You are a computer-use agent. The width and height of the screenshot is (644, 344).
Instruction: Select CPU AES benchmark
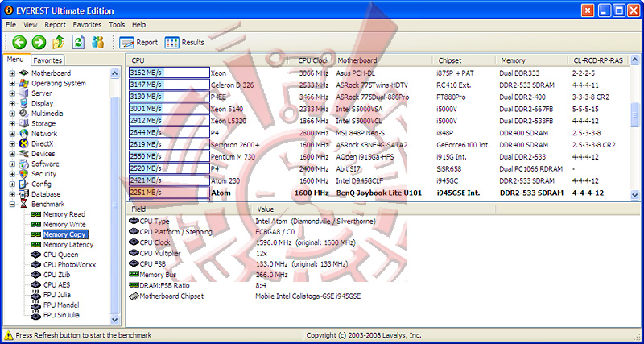(x=58, y=285)
